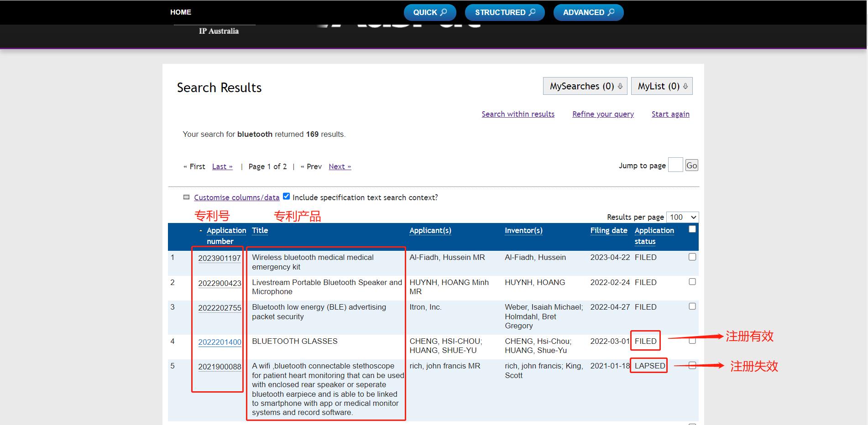Open the Refine your query link
The image size is (868, 425).
point(602,114)
